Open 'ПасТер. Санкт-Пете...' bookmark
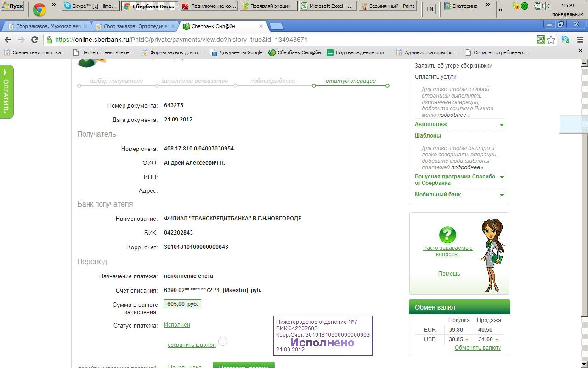The image size is (588, 368). click(x=103, y=52)
